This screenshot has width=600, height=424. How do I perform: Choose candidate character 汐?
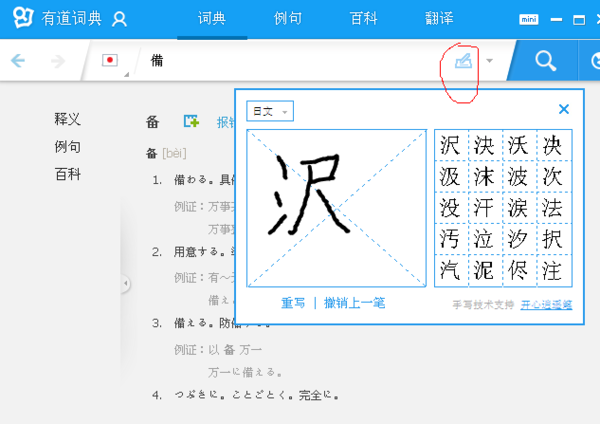(x=518, y=239)
